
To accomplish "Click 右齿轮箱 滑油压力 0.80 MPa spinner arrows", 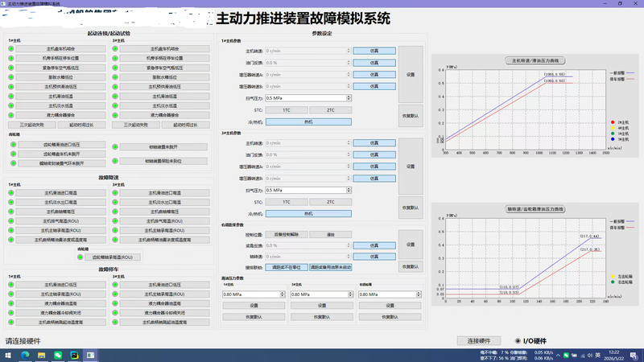I will [x=419, y=294].
